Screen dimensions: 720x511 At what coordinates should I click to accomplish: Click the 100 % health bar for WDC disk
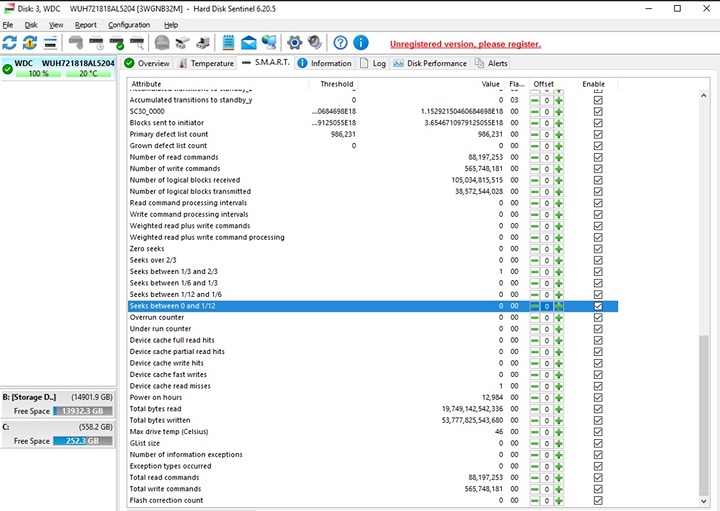click(38, 73)
